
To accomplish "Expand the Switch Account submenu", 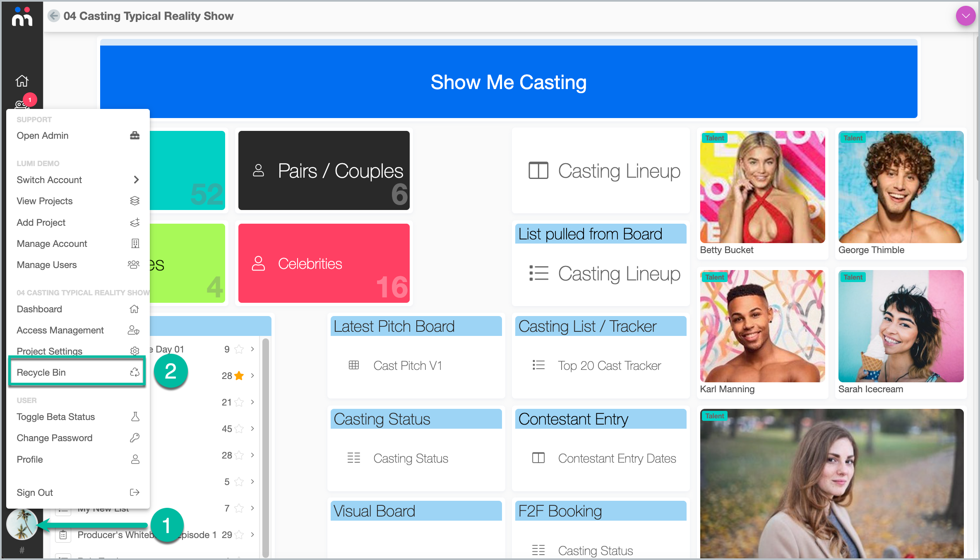I will (x=136, y=180).
